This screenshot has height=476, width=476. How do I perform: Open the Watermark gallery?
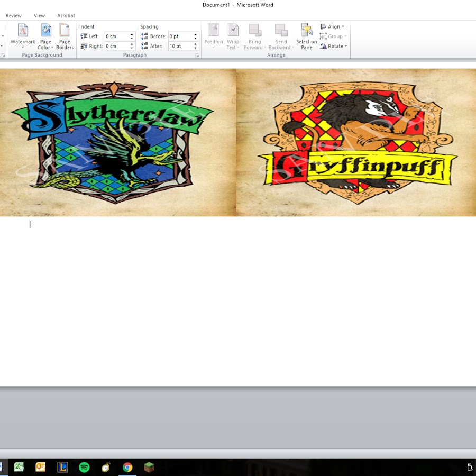(23, 36)
